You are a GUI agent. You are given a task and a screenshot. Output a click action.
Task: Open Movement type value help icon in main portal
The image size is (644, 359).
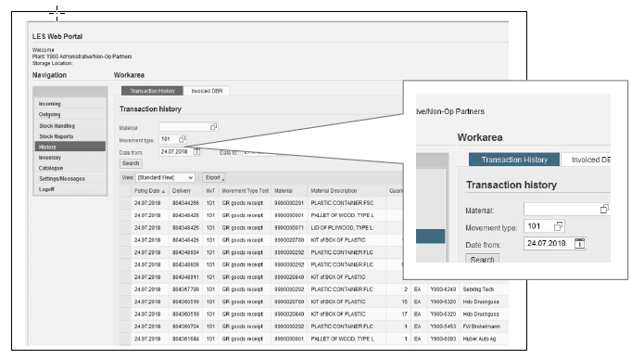(182, 139)
